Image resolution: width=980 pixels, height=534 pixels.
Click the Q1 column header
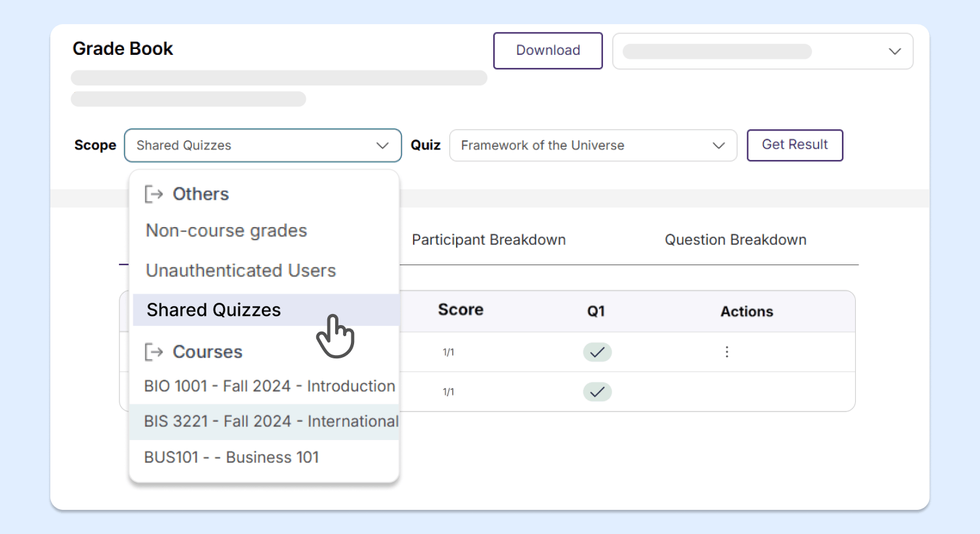coord(596,311)
